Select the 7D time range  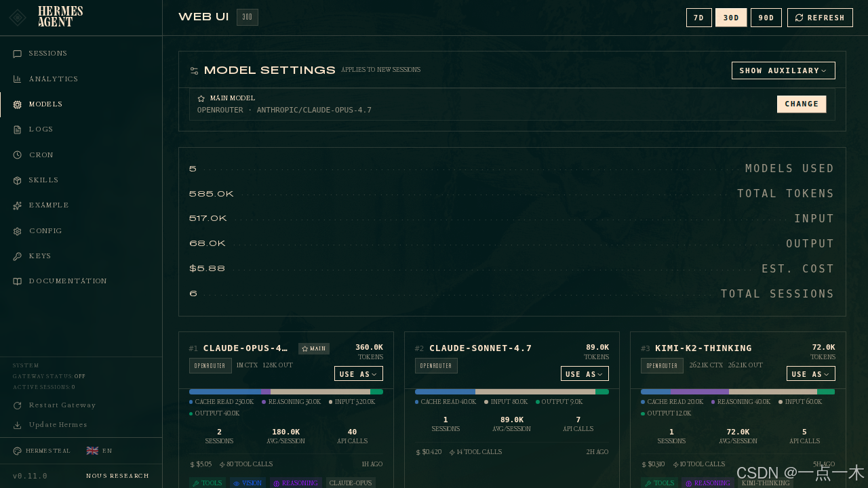(699, 18)
